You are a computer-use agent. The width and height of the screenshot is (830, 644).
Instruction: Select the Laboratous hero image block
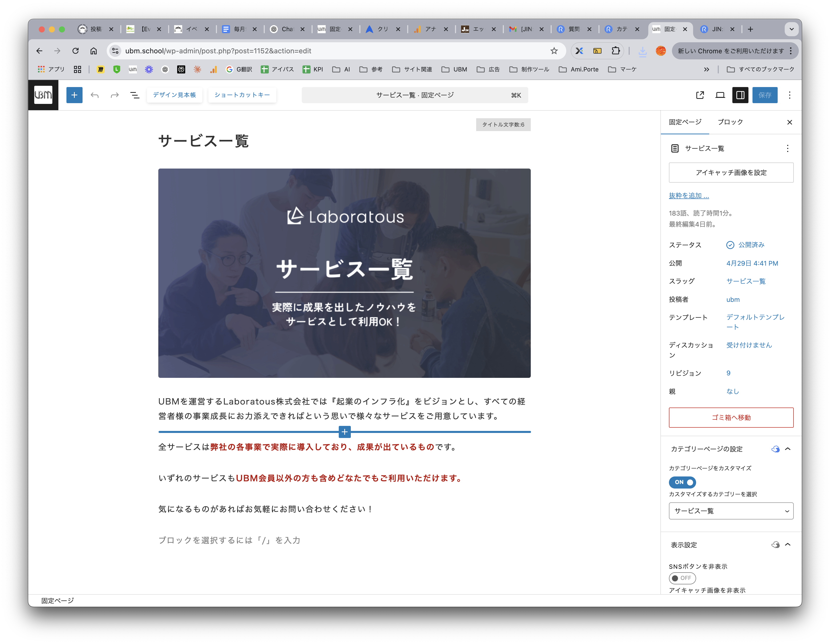[344, 273]
